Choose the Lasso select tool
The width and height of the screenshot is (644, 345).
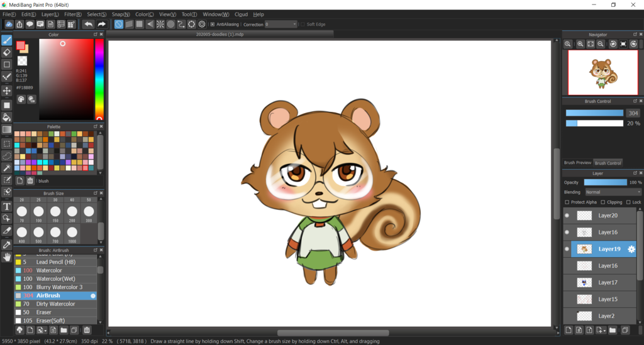[6, 156]
